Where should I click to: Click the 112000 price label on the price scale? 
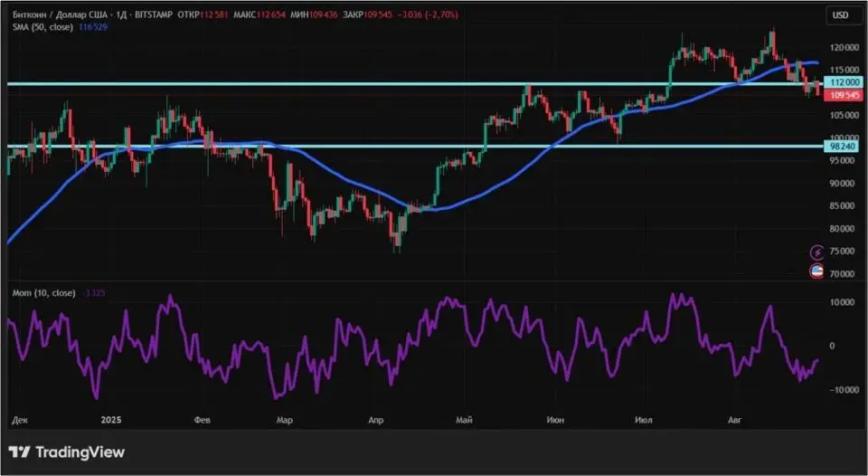843,83
